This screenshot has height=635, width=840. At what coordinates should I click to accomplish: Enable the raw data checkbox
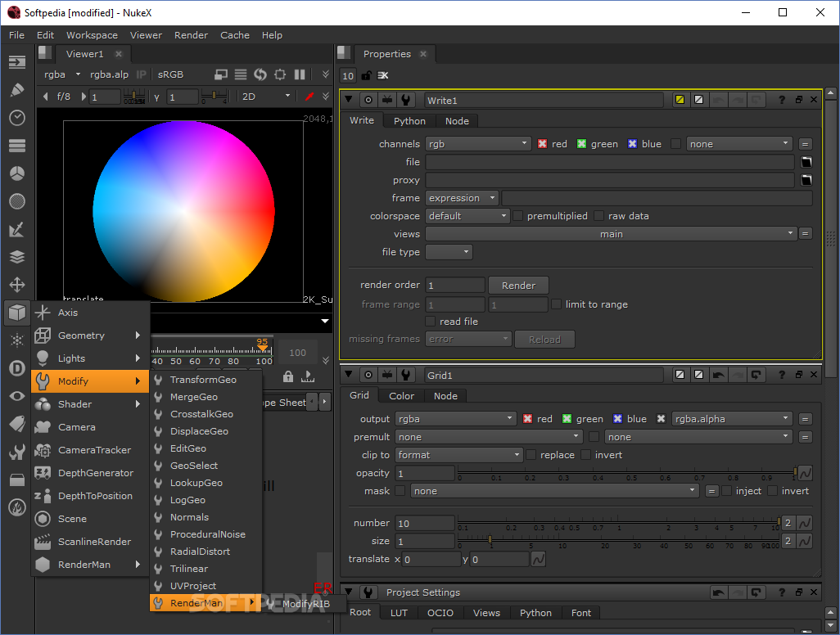[599, 216]
